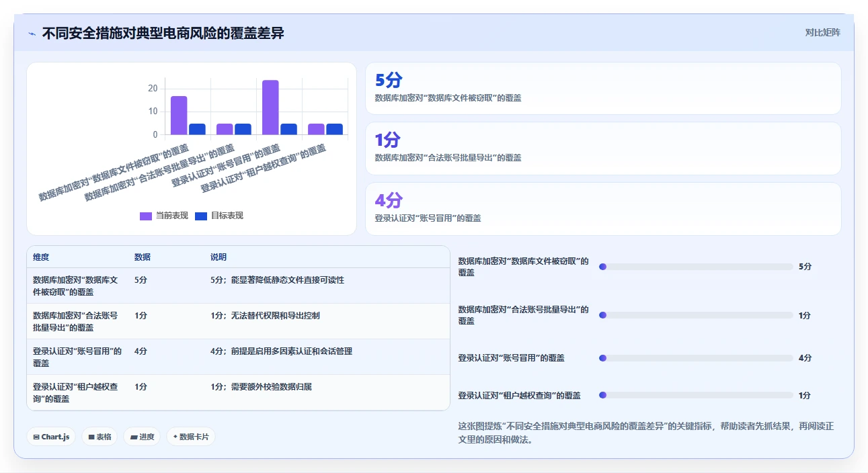Click the 当前表现 legend text
Viewport: 868px width, 473px height.
point(172,216)
